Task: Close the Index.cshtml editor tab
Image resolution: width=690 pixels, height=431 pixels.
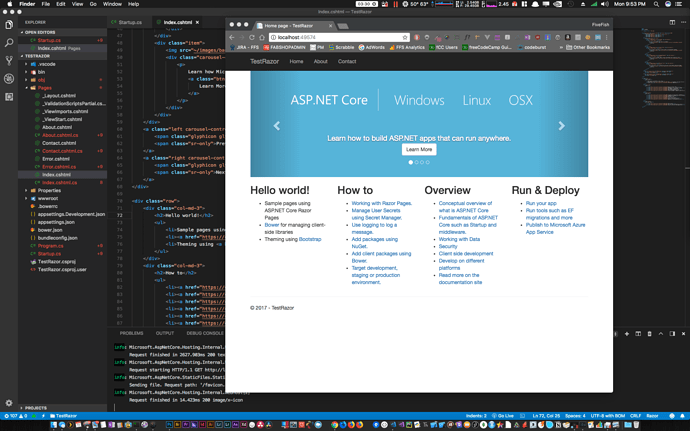Action: [x=197, y=22]
